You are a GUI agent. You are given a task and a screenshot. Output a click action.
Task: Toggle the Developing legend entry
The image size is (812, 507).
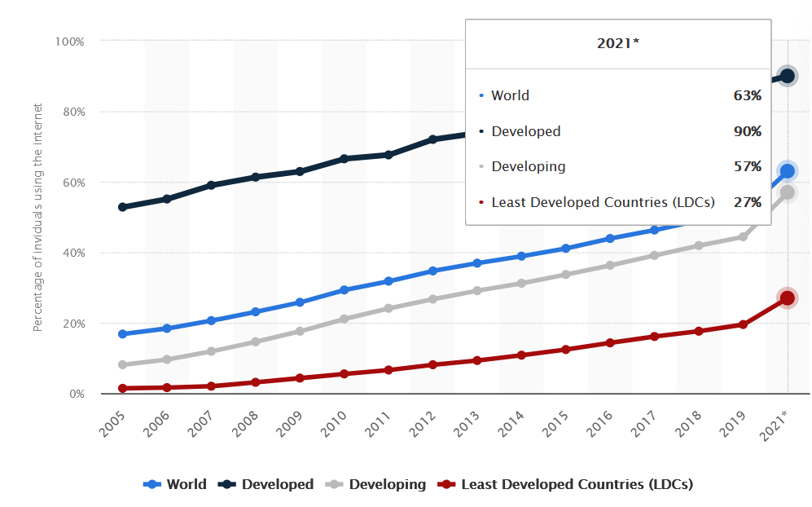pos(375,484)
